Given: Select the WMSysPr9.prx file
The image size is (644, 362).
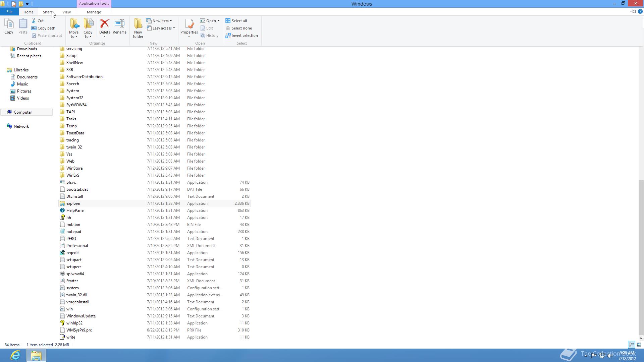Looking at the screenshot, I should point(155,330).
